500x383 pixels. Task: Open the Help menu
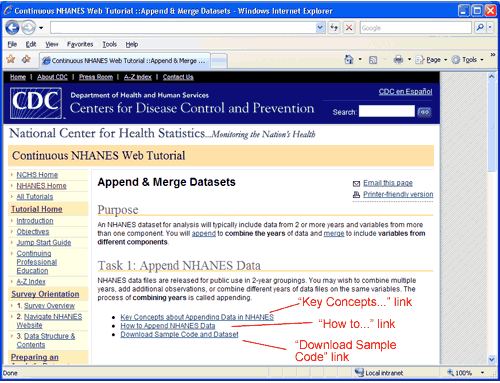coord(132,44)
